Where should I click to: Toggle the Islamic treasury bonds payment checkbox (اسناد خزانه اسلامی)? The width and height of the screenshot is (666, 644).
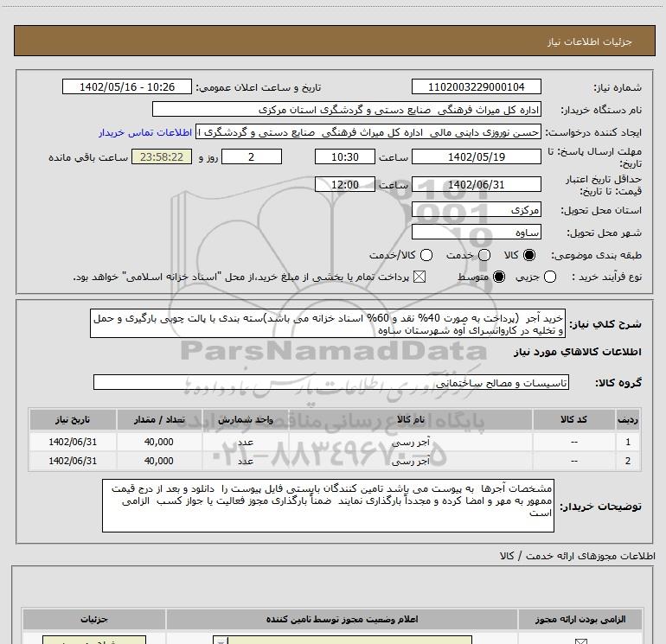pos(419,277)
